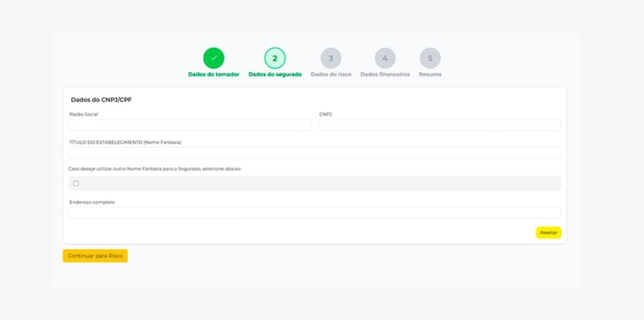Select the Dados do segurado step label

point(275,75)
